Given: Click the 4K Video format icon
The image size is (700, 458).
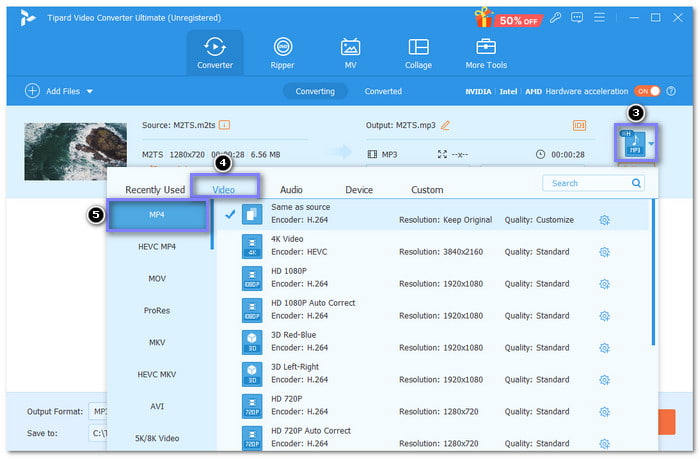Looking at the screenshot, I should 252,246.
